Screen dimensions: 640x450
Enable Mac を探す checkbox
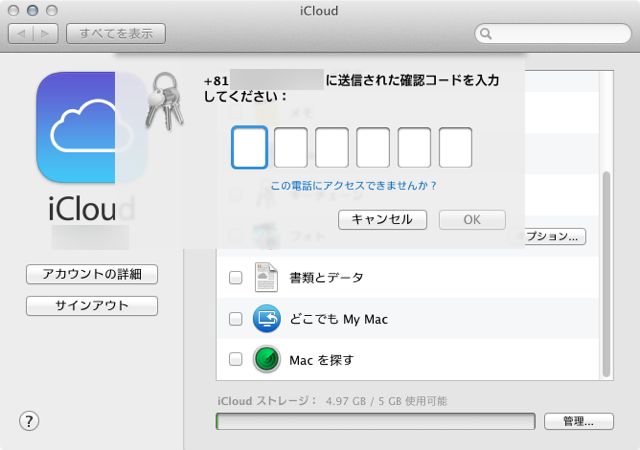click(236, 359)
